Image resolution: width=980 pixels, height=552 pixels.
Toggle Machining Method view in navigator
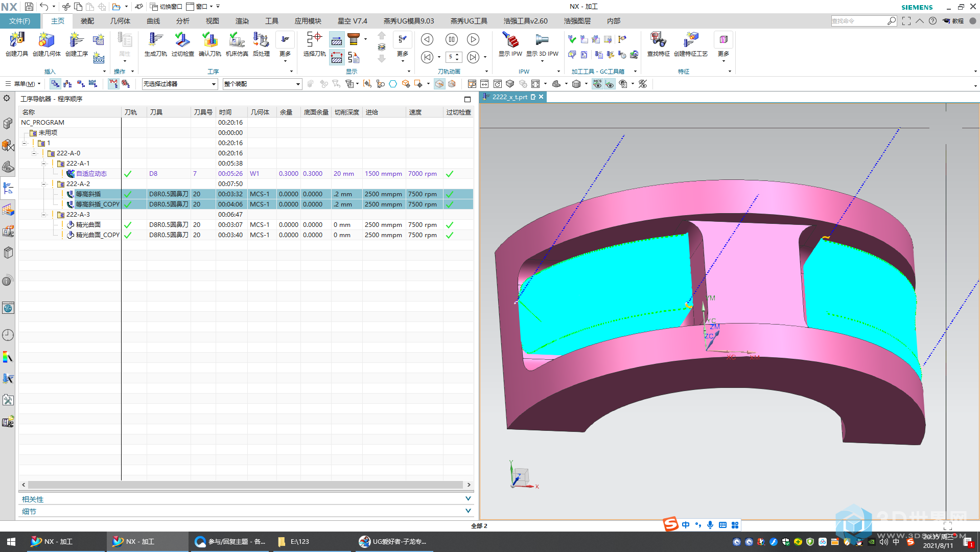tap(93, 84)
